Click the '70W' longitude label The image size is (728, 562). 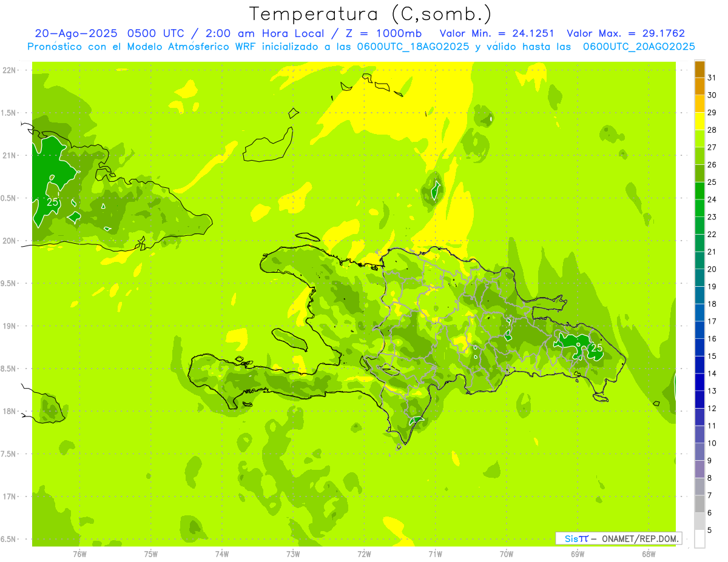(x=507, y=554)
